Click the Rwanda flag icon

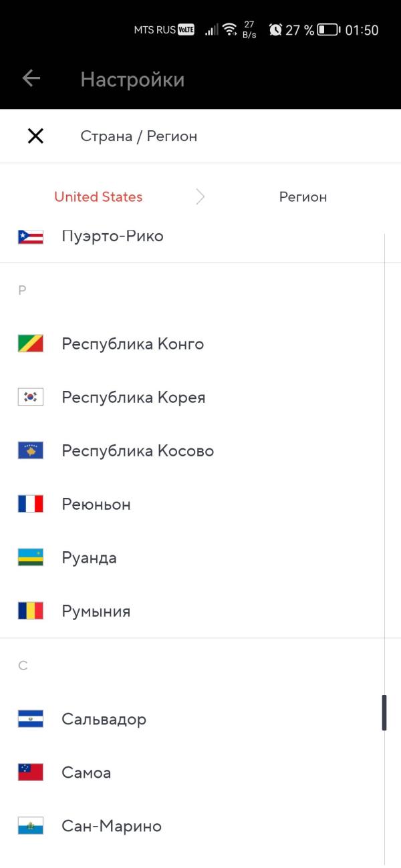[31, 558]
